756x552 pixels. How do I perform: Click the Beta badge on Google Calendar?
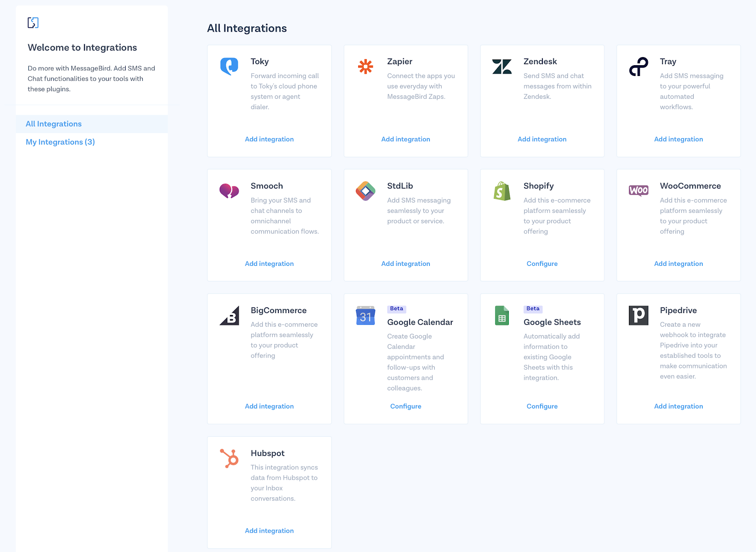[x=396, y=309]
